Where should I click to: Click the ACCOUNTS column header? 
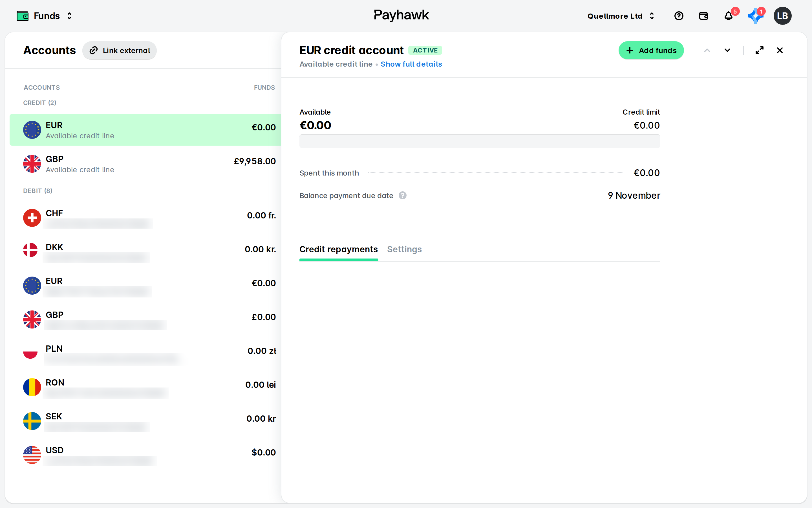pyautogui.click(x=42, y=88)
